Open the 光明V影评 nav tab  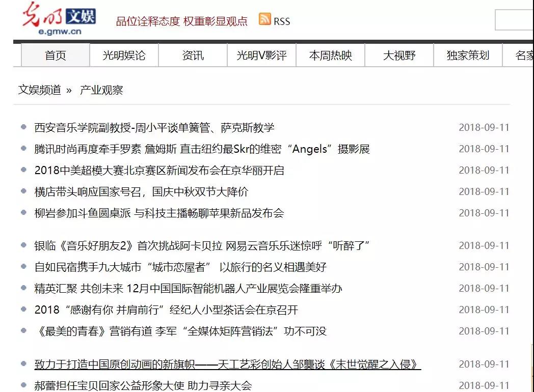click(261, 55)
